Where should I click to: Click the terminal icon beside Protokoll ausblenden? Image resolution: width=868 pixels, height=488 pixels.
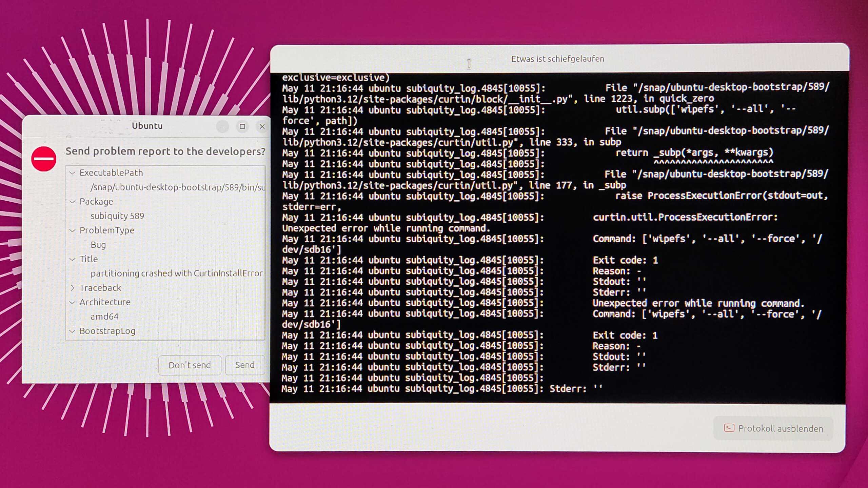pyautogui.click(x=729, y=428)
